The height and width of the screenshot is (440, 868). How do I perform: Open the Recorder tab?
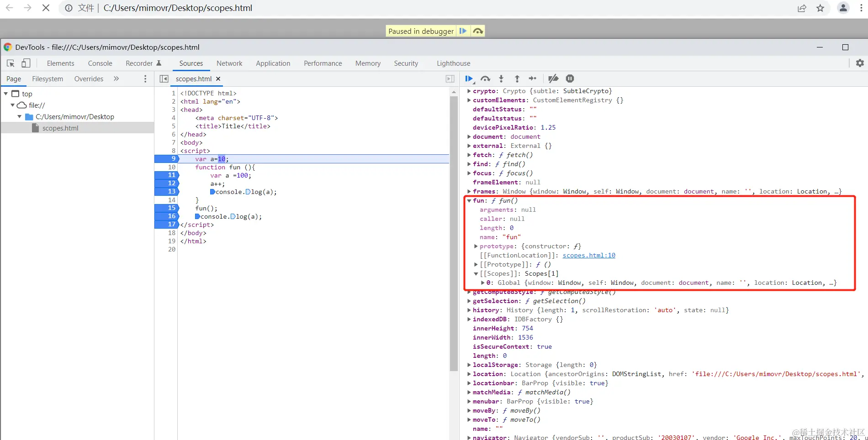point(143,63)
